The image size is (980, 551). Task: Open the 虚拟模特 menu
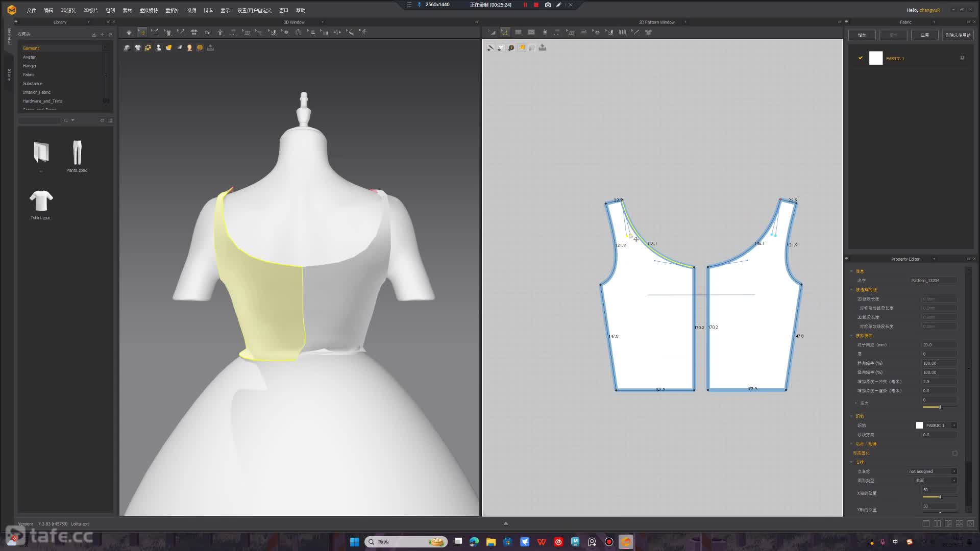[149, 10]
